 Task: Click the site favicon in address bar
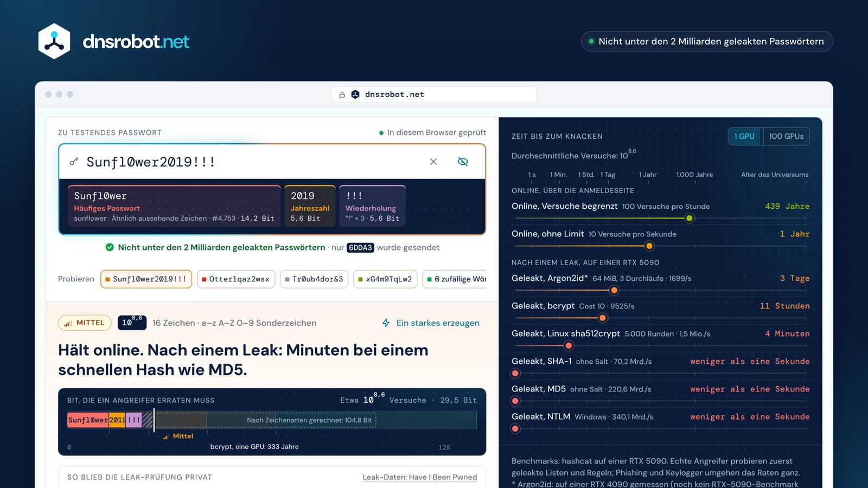point(355,94)
